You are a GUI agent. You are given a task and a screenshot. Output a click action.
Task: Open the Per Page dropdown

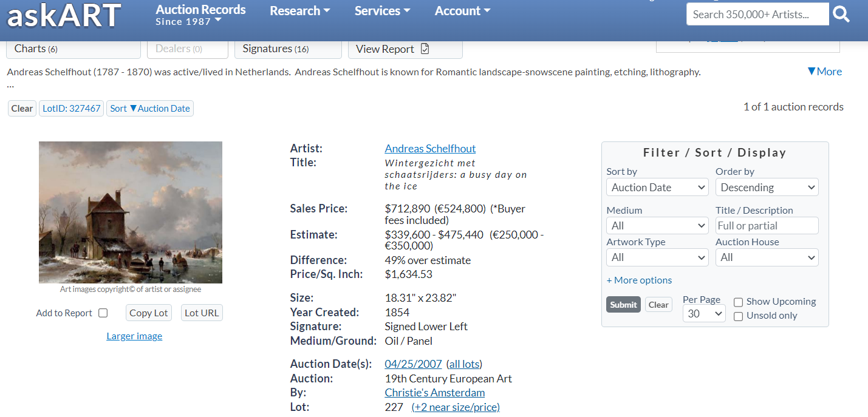pyautogui.click(x=704, y=314)
